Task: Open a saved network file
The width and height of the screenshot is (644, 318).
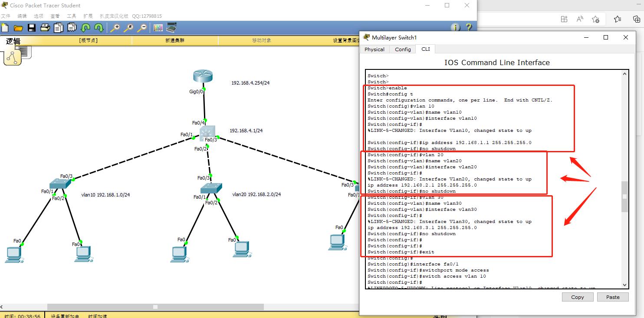Action: [x=17, y=27]
